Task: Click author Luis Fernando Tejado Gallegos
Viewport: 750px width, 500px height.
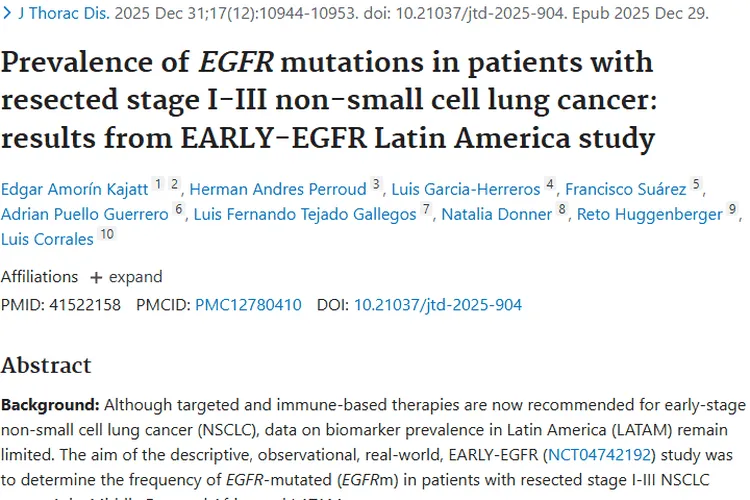Action: 304,214
